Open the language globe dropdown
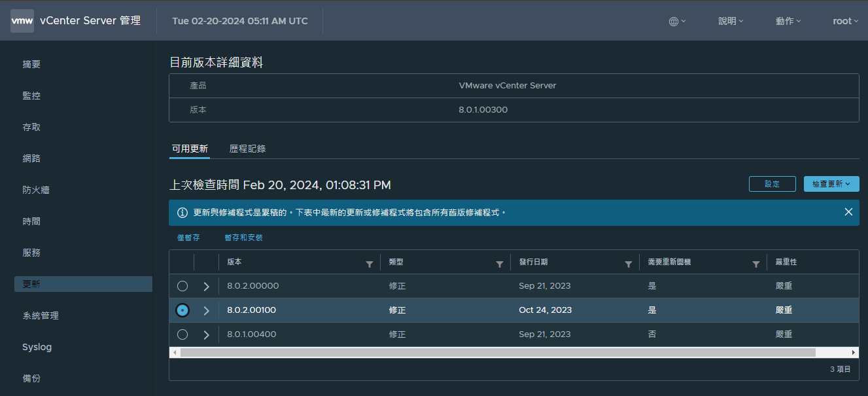This screenshot has width=868, height=396. (677, 21)
